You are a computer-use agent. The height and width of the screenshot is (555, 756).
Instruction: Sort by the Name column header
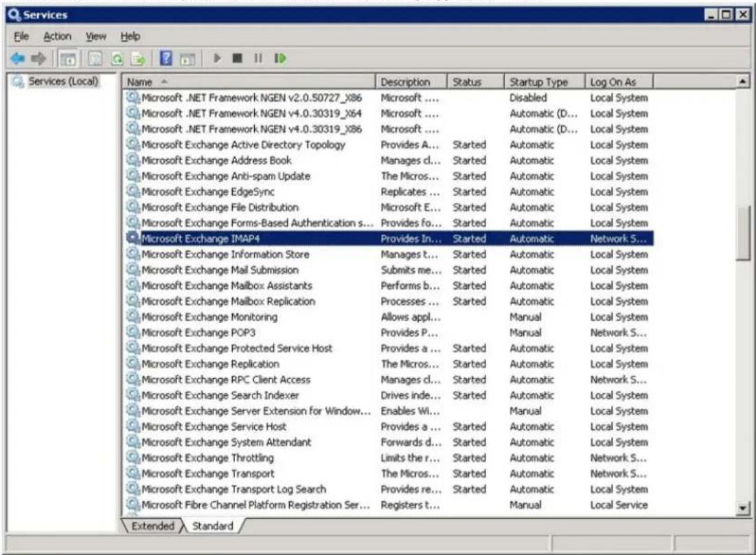coord(249,82)
